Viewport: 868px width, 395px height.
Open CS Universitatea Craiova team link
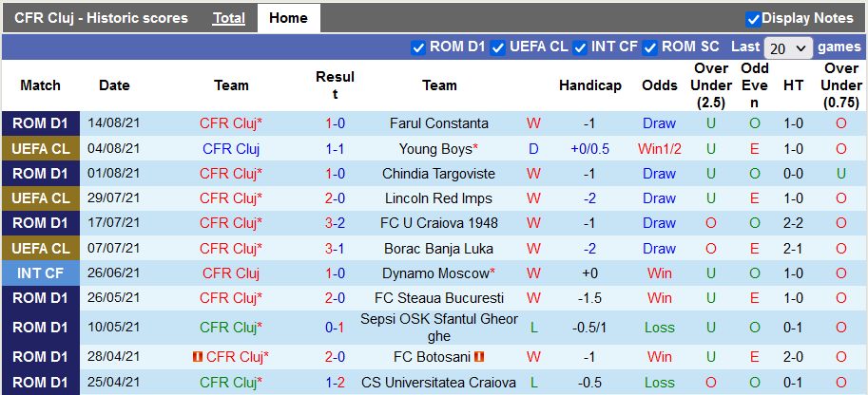click(x=439, y=383)
